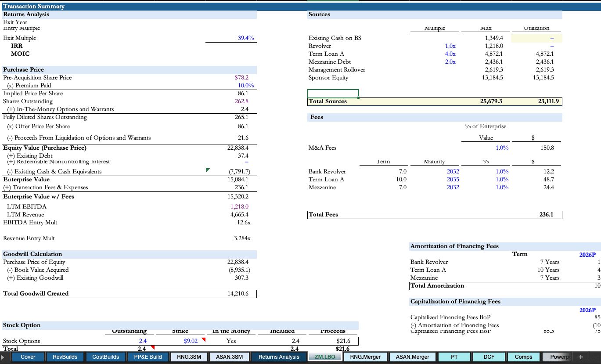Open the DCF sheet tab
The image size is (601, 364).
click(x=489, y=357)
